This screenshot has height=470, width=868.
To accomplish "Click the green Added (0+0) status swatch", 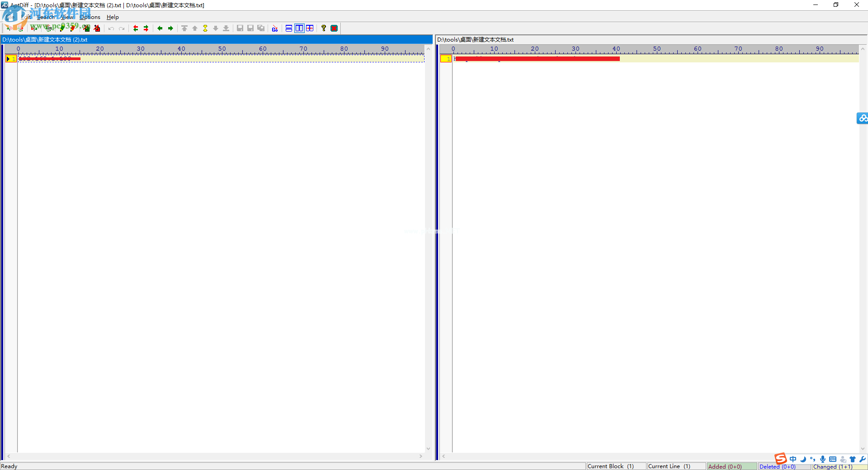I will coord(732,466).
